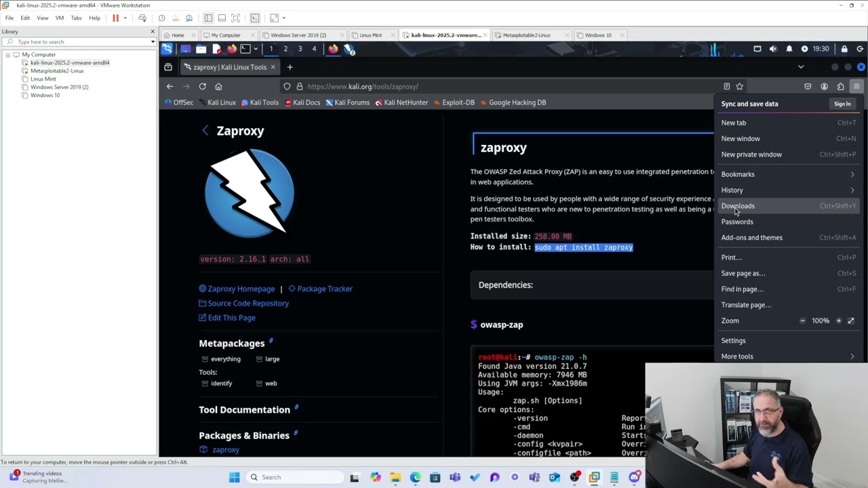The width and height of the screenshot is (868, 488).
Task: Open the Tabs menu in VMware
Action: point(77,18)
